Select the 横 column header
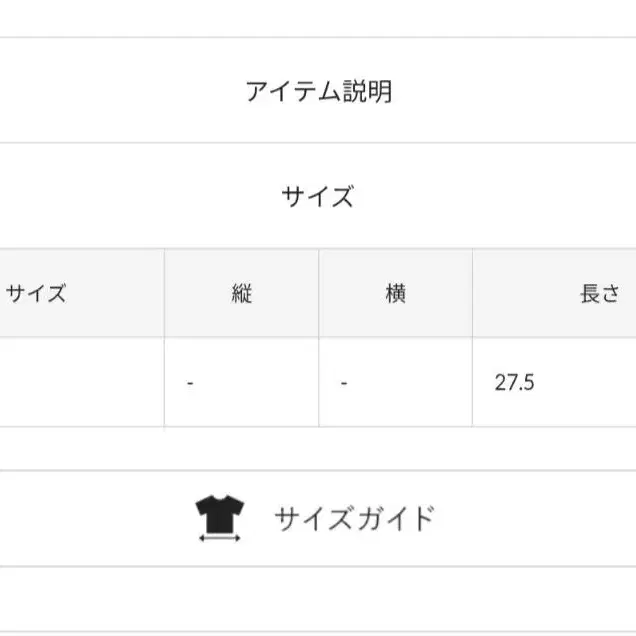636x636 pixels. click(x=395, y=293)
